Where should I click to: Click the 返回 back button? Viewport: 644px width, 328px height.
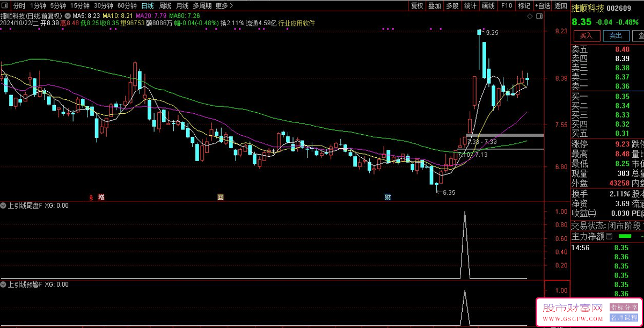(561, 6)
